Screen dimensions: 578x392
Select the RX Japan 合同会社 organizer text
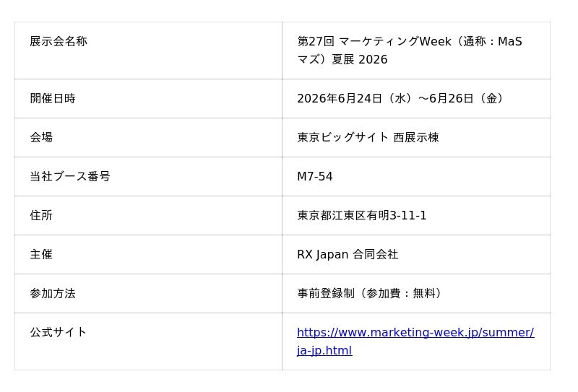(x=348, y=255)
